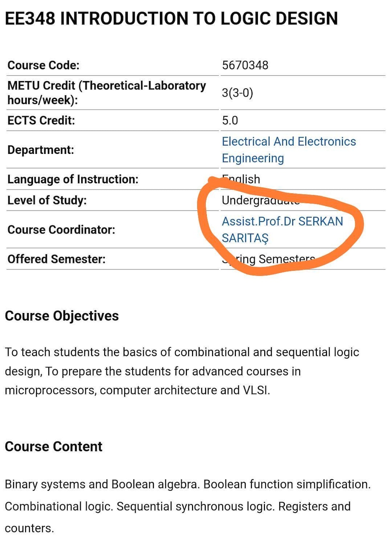Click the ECTS value 5.0
This screenshot has width=392, height=545.
click(x=230, y=120)
